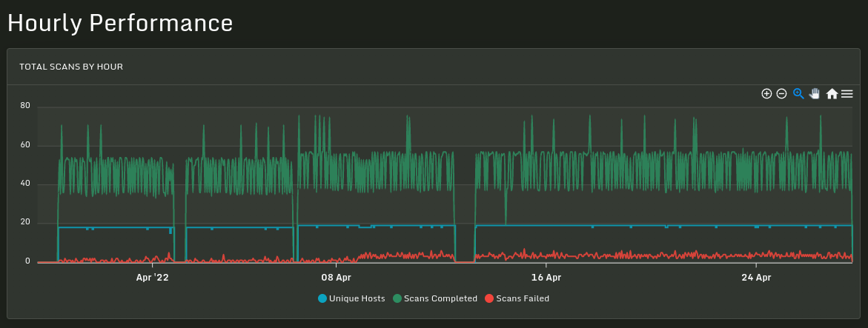Viewport: 868px width, 328px height.
Task: Toggle the Scans Completed legend series
Action: (x=435, y=298)
